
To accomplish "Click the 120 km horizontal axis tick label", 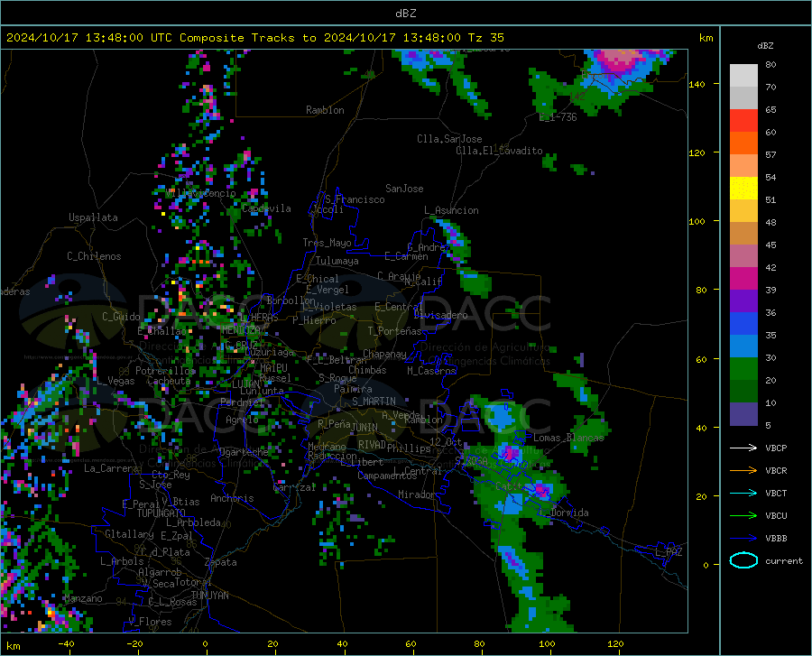I will coord(615,644).
